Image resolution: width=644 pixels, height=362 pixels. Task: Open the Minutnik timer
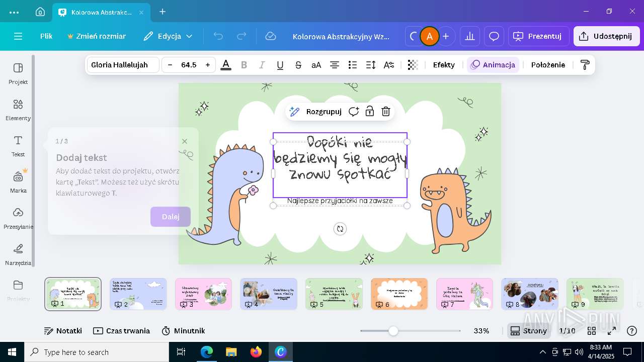point(183,331)
